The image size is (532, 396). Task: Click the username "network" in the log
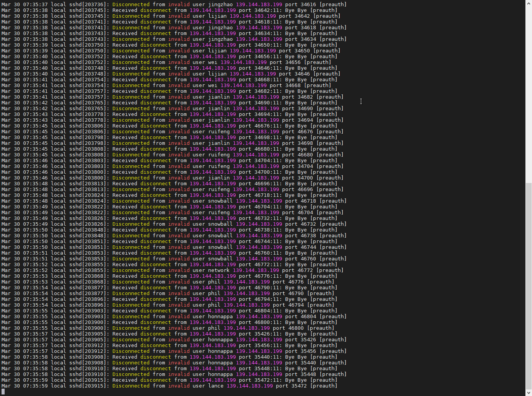[x=219, y=270]
